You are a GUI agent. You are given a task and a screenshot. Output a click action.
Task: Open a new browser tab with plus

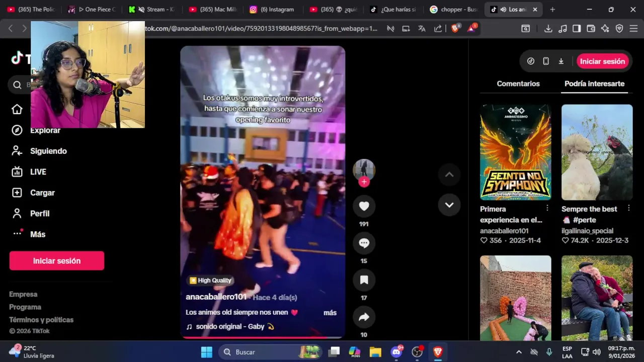click(552, 10)
